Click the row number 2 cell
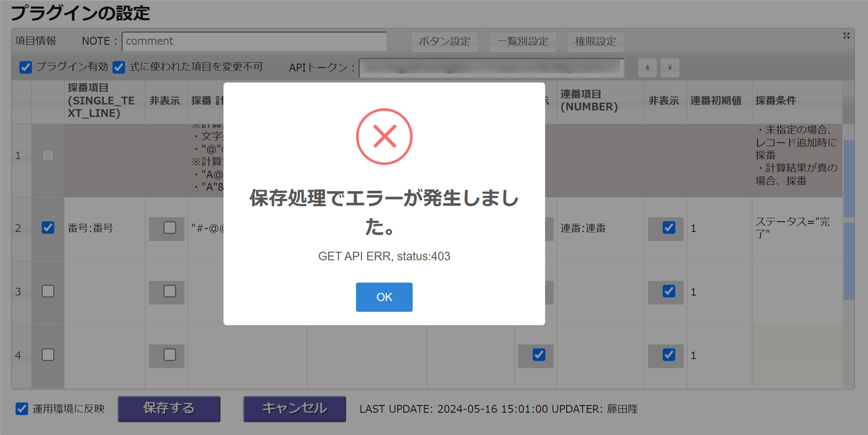This screenshot has width=868, height=435. click(x=21, y=229)
